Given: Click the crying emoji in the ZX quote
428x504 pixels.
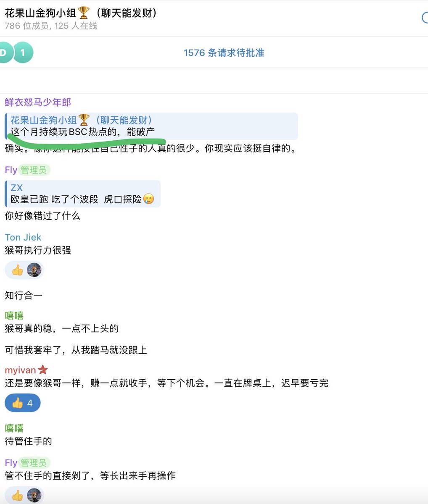Looking at the screenshot, I should tap(148, 199).
